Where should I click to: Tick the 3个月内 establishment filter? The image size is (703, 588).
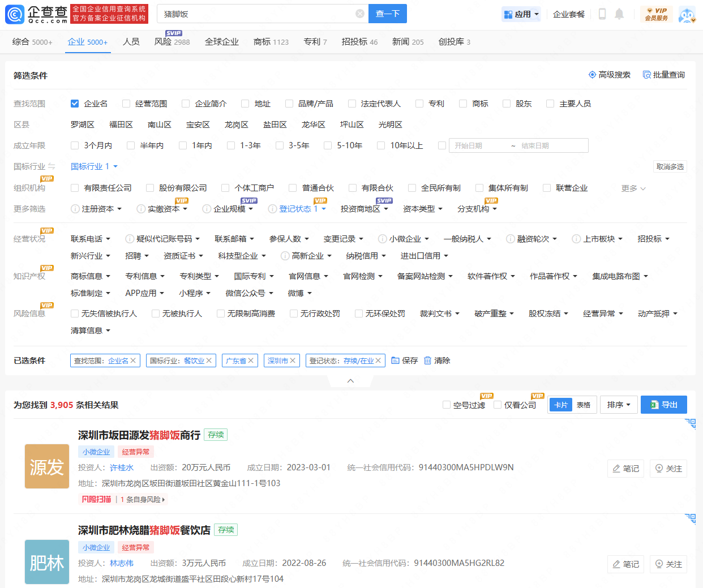tap(75, 145)
